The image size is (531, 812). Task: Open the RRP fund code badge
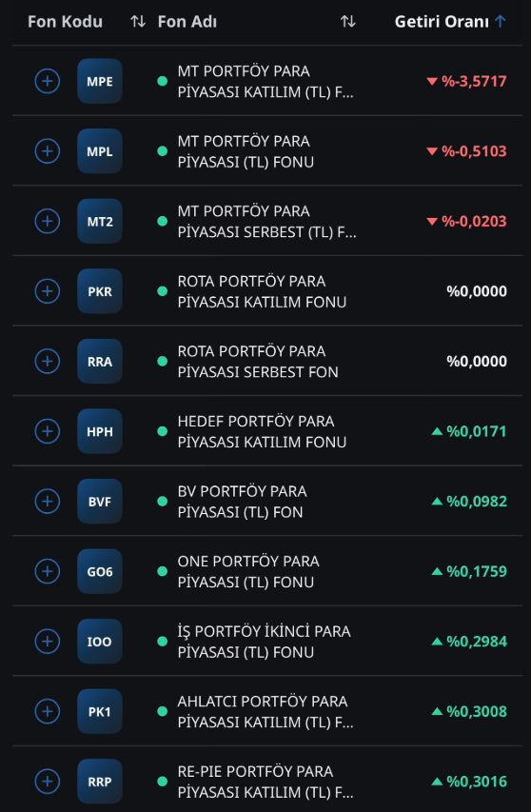tap(100, 781)
